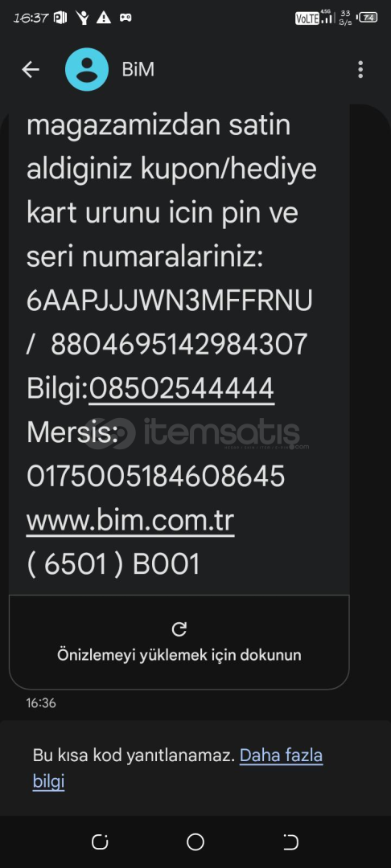Tap the battery indicator icon
The width and height of the screenshot is (391, 868).
(x=368, y=18)
